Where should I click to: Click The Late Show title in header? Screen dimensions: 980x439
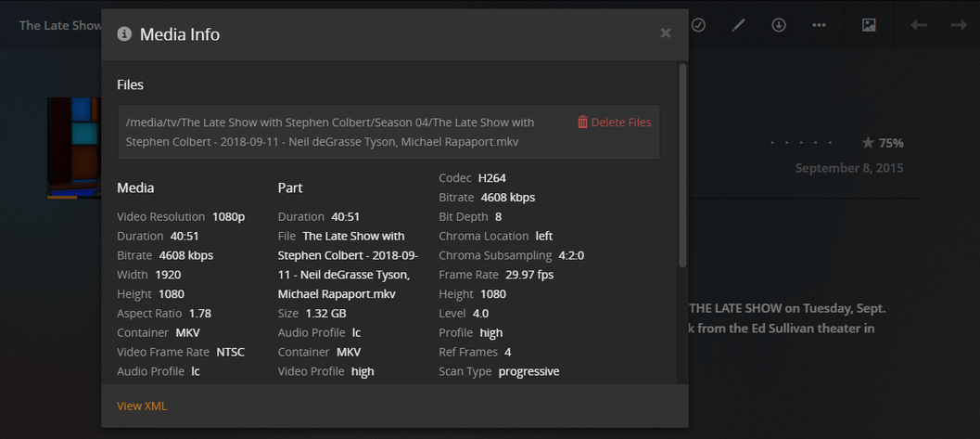coord(59,25)
